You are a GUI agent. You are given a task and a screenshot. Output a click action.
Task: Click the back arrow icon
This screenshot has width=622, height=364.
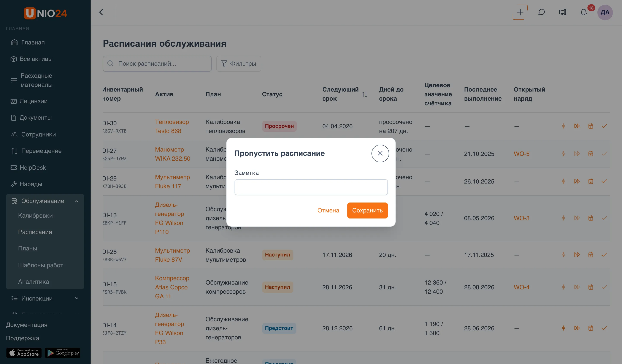coord(101,12)
